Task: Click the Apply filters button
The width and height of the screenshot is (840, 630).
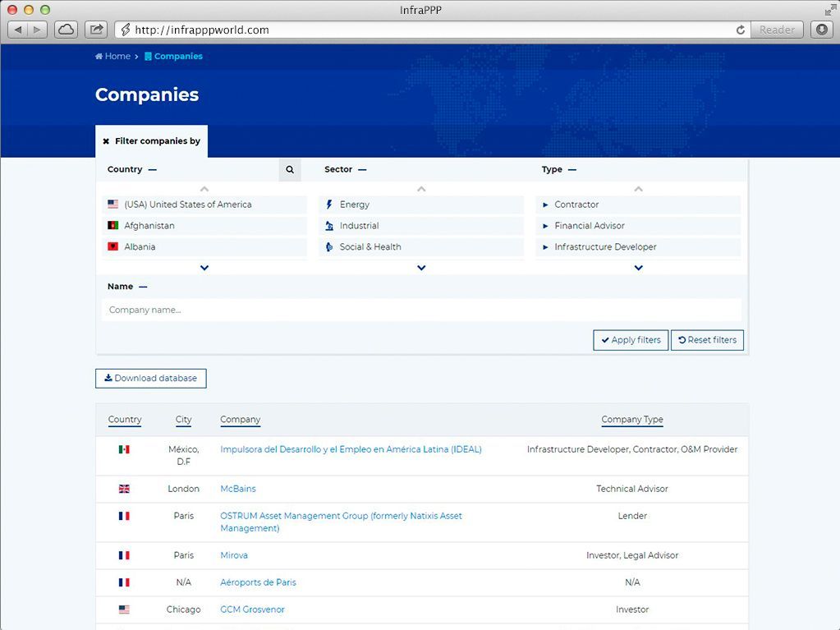Action: pos(630,340)
